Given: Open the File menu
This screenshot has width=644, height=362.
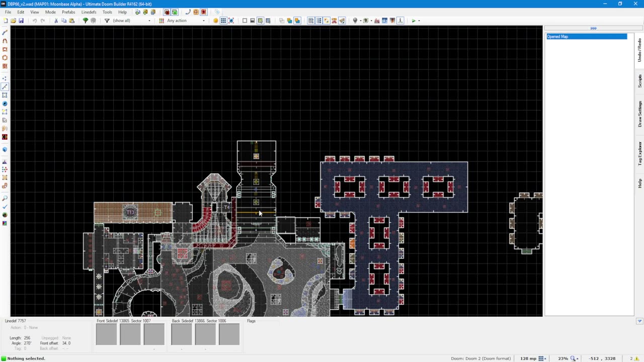Looking at the screenshot, I should [x=8, y=12].
